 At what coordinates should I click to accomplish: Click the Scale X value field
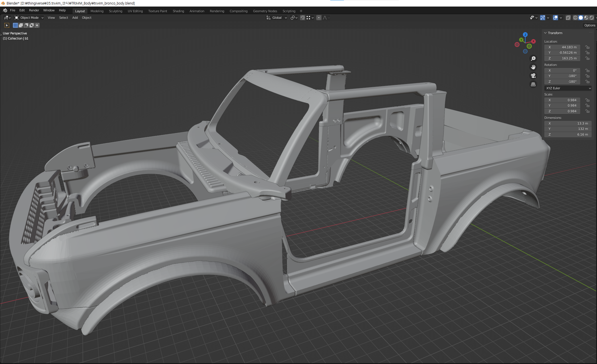pyautogui.click(x=562, y=100)
